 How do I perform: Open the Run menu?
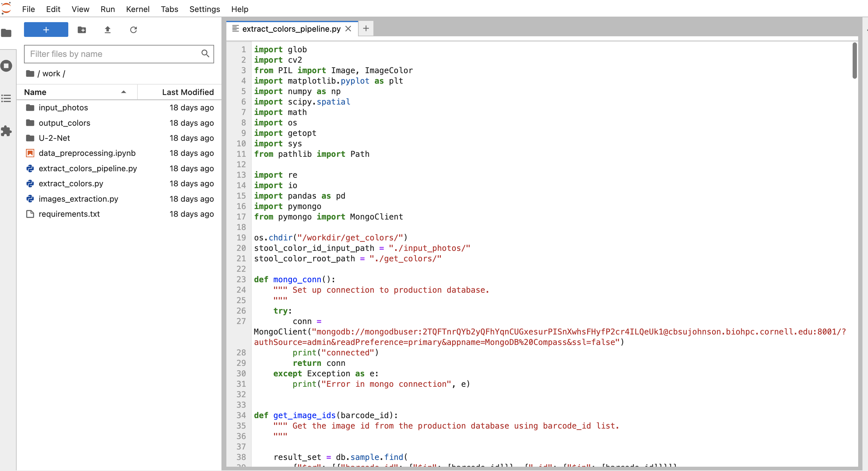coord(107,9)
